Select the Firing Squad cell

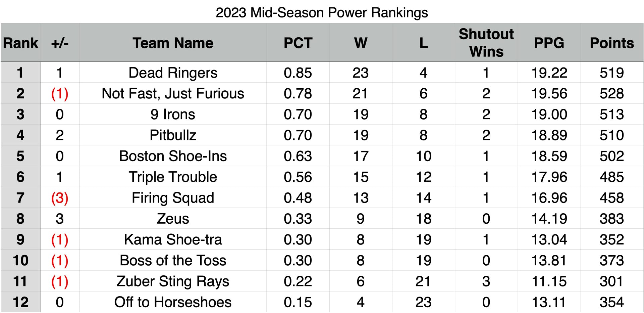[173, 197]
